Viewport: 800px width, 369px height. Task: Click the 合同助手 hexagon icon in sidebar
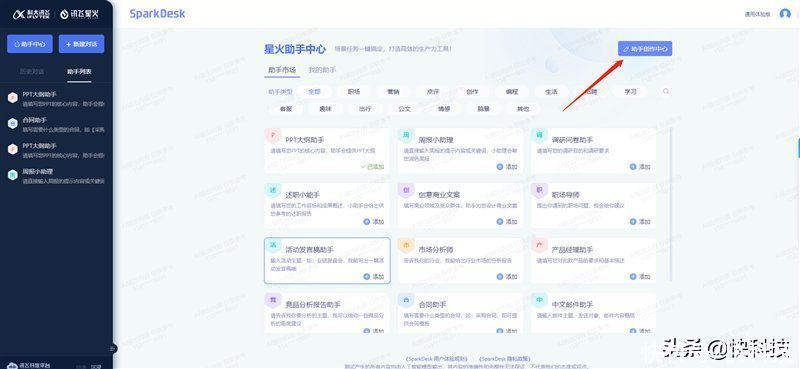coord(13,123)
